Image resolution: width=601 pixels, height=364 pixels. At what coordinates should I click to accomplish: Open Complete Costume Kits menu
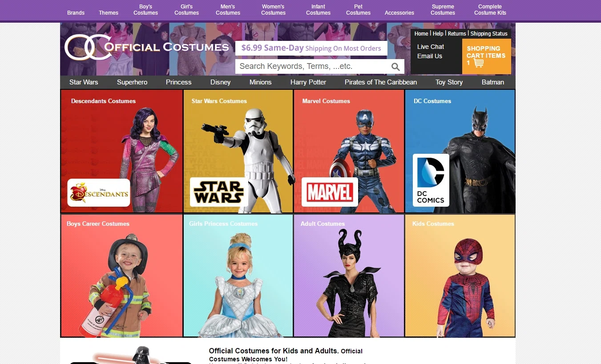click(x=490, y=10)
